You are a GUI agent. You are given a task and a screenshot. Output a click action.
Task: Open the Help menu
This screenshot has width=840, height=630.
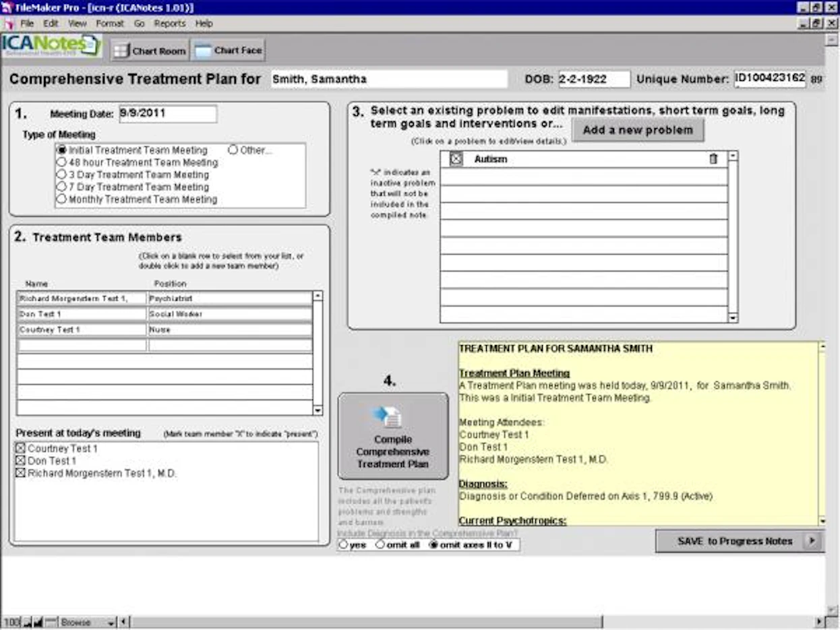coord(204,24)
